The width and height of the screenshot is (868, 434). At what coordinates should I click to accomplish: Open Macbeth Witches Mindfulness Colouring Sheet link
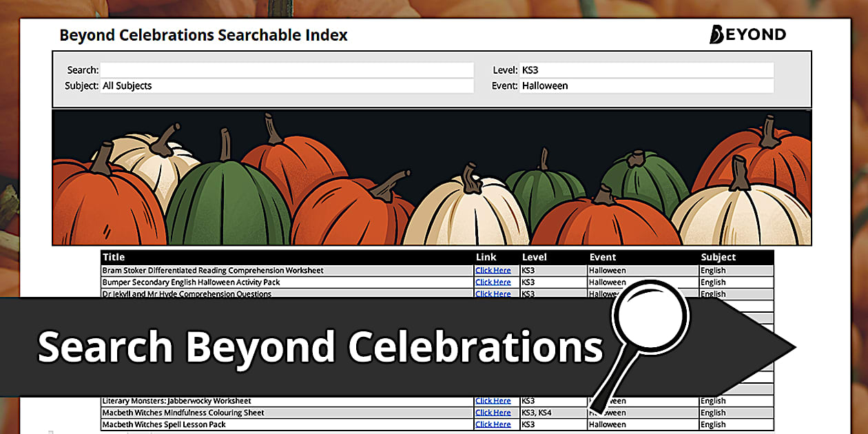coord(493,413)
